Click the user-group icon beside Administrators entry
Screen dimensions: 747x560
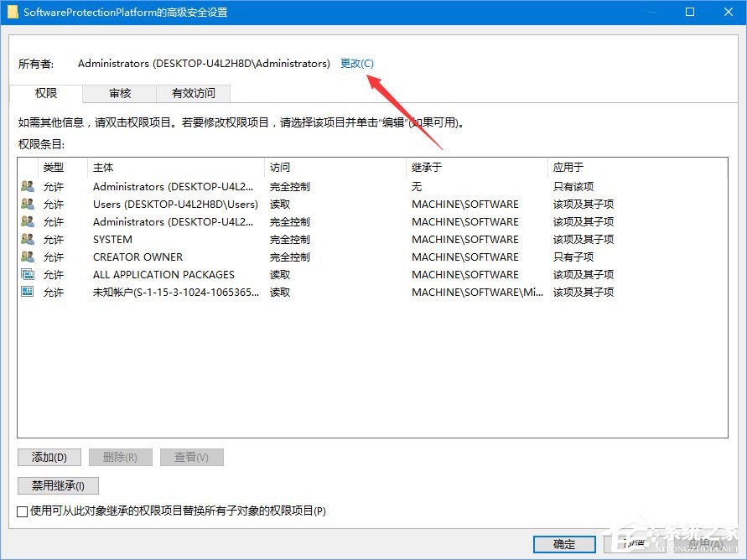[x=26, y=186]
